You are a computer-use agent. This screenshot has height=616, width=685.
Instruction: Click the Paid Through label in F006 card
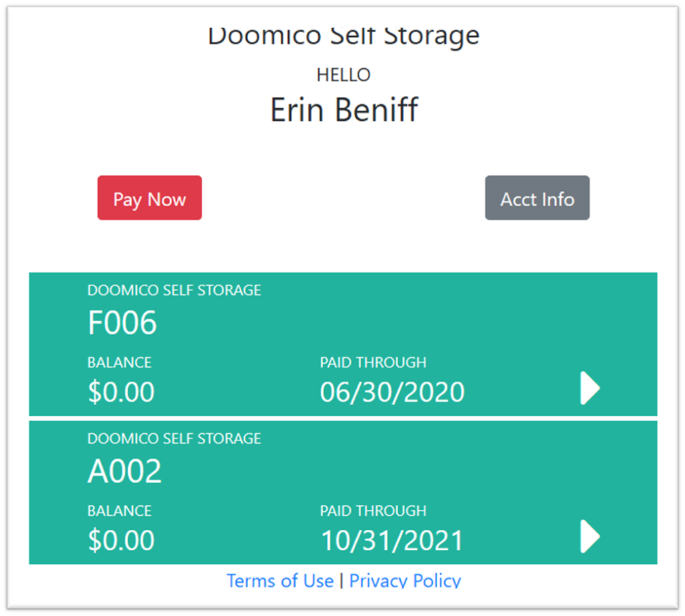[x=373, y=362]
